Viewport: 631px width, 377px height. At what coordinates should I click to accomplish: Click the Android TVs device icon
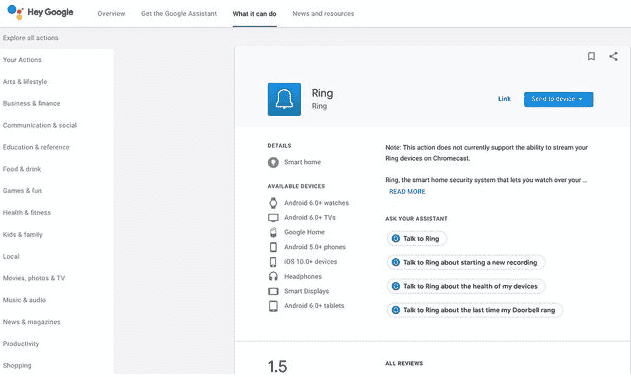click(x=273, y=218)
